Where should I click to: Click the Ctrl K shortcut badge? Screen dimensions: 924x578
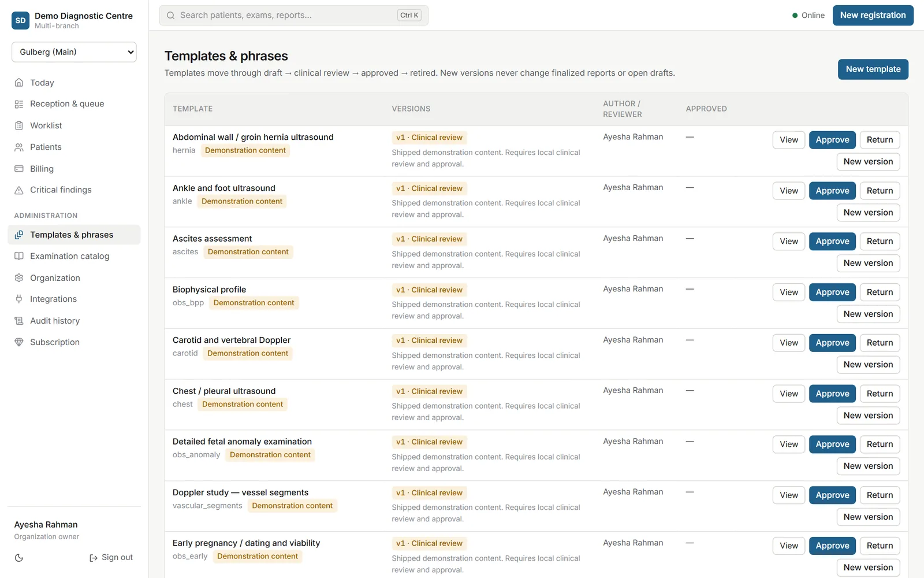click(x=409, y=16)
